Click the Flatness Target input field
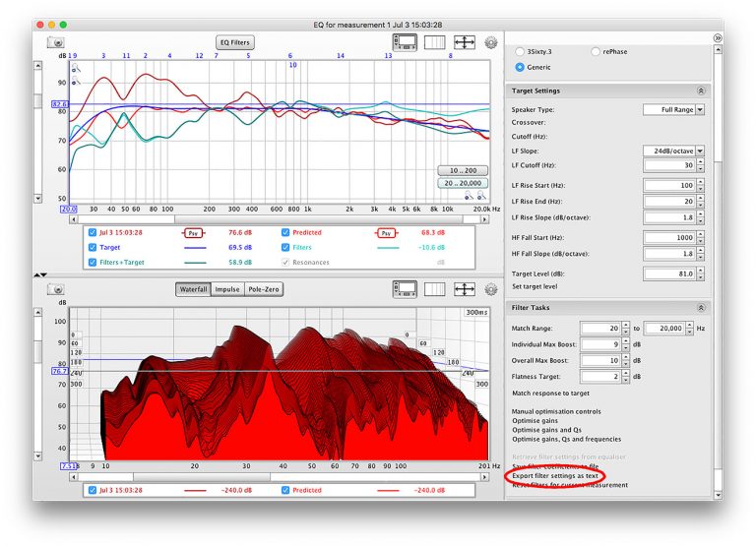This screenshot has height=547, width=756. 600,377
